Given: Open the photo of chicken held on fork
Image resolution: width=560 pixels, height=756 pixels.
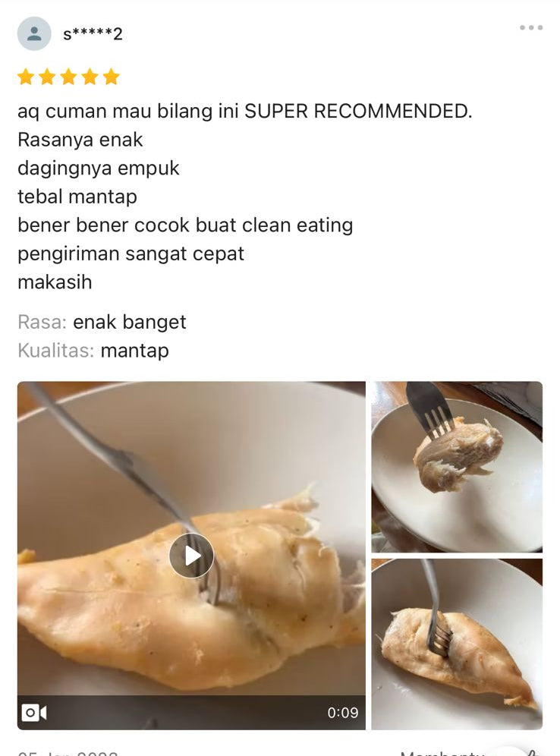Looking at the screenshot, I should (457, 467).
